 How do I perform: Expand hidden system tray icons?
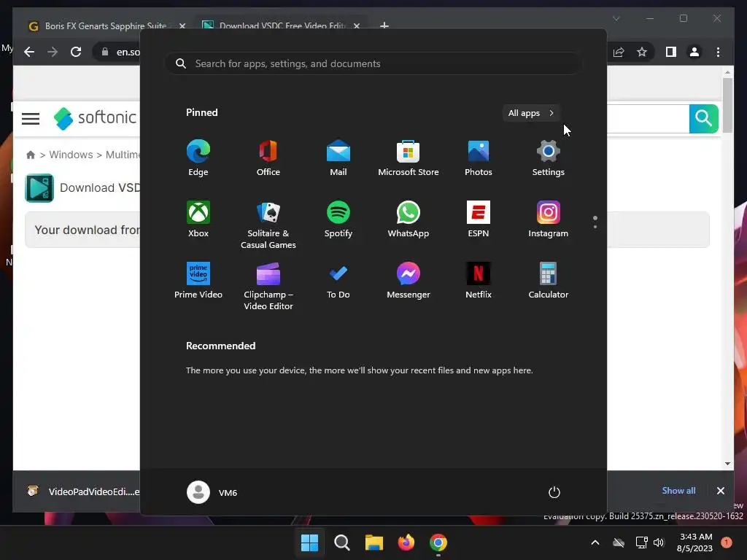595,542
